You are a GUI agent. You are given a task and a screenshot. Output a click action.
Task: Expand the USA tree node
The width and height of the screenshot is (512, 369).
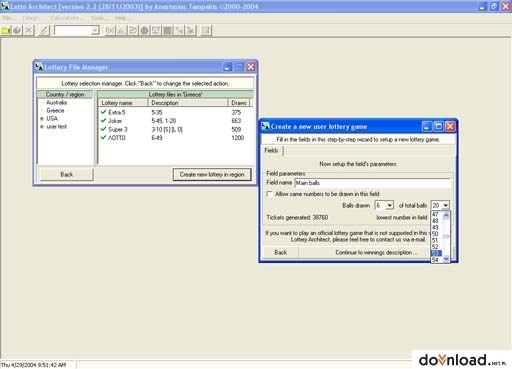pos(42,119)
